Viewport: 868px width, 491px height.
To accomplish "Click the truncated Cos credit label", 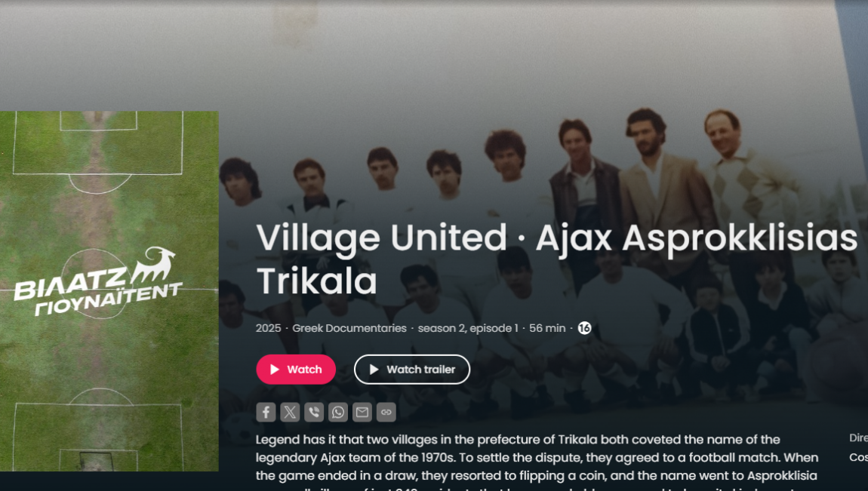I will [x=859, y=457].
